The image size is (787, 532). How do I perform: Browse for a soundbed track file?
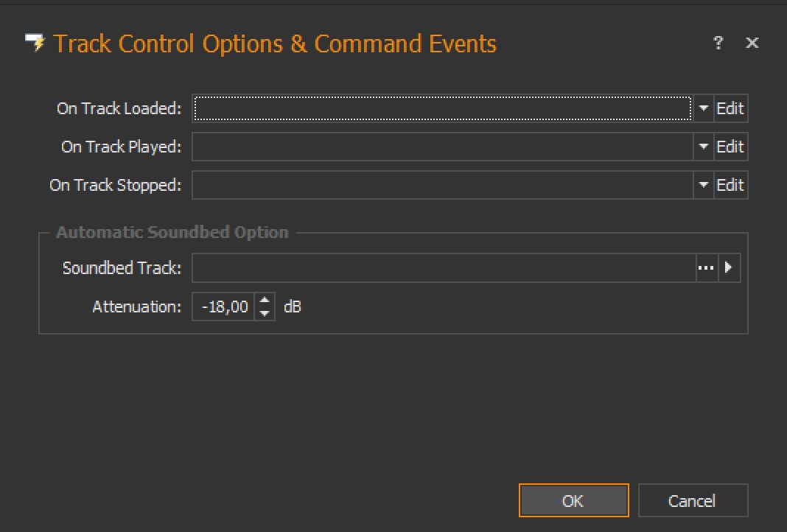[x=706, y=268]
